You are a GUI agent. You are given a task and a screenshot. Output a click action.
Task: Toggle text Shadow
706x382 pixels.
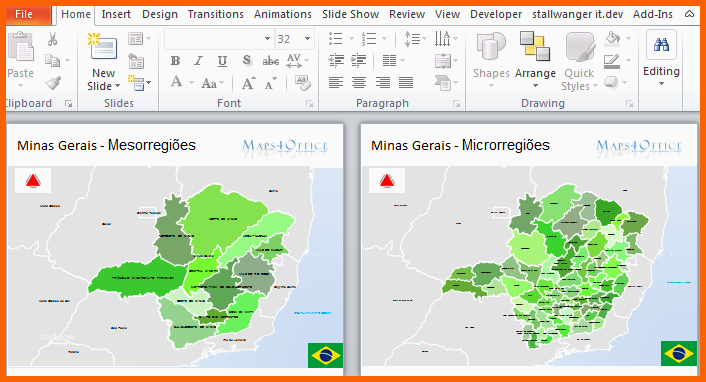[246, 60]
